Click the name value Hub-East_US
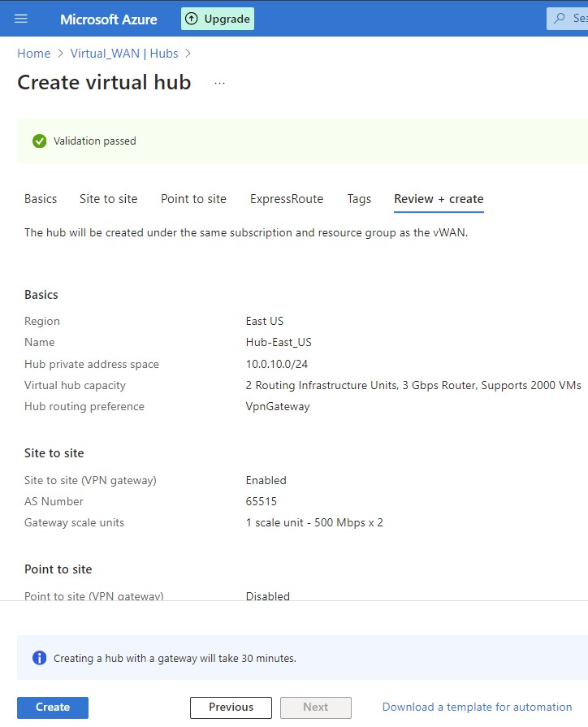Image resolution: width=588 pixels, height=727 pixels. (279, 342)
